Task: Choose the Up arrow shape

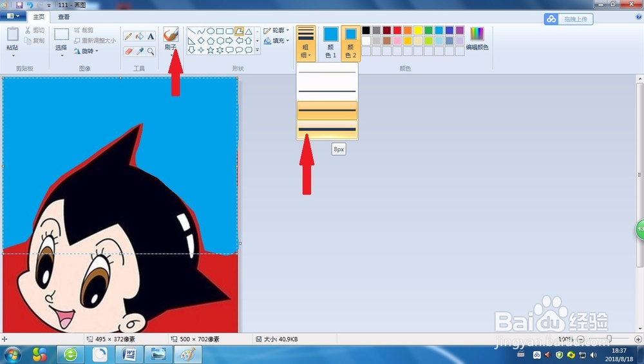Action: (x=249, y=41)
